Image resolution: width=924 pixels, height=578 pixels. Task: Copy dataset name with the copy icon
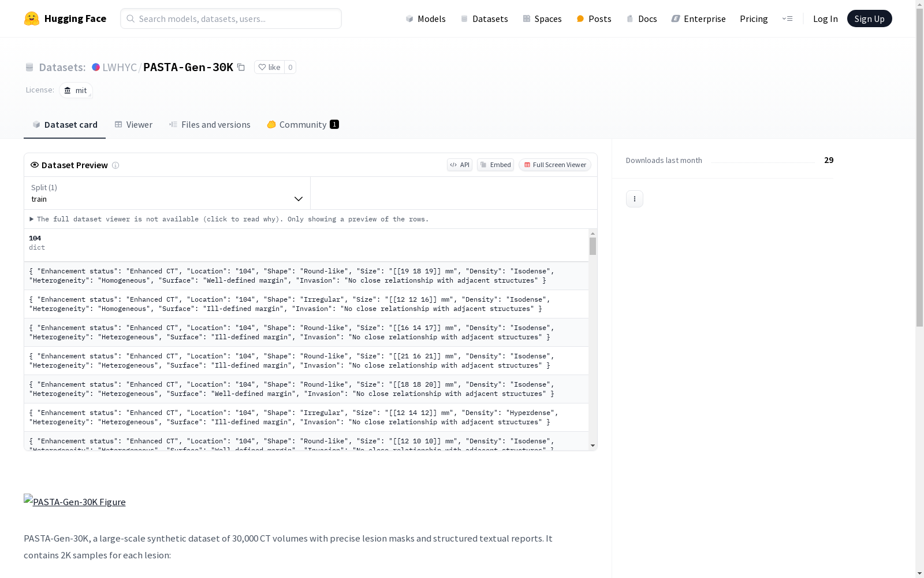pyautogui.click(x=241, y=67)
